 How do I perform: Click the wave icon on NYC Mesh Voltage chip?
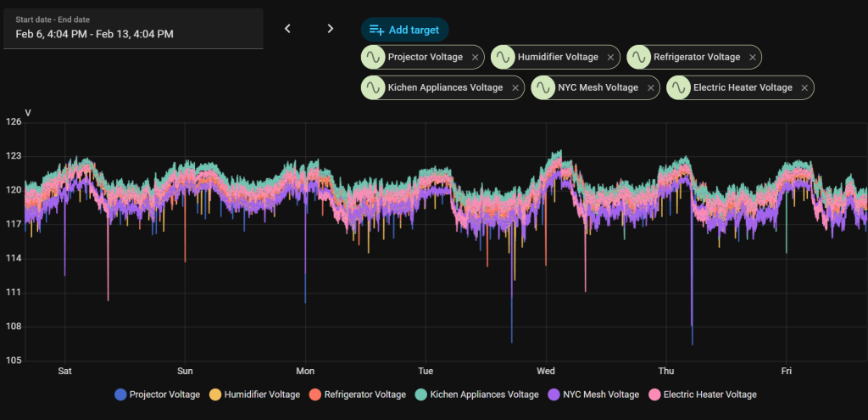coord(542,87)
